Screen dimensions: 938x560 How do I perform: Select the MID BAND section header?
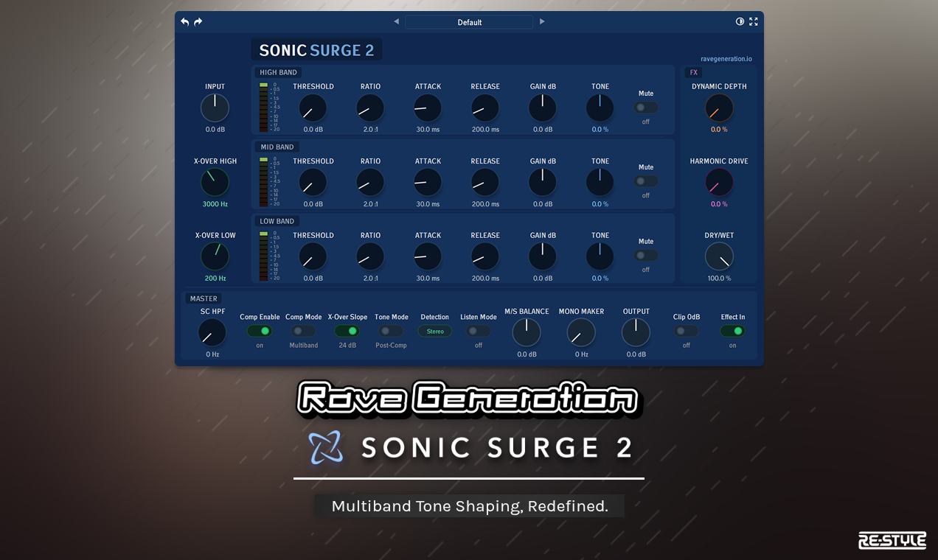tap(276, 147)
